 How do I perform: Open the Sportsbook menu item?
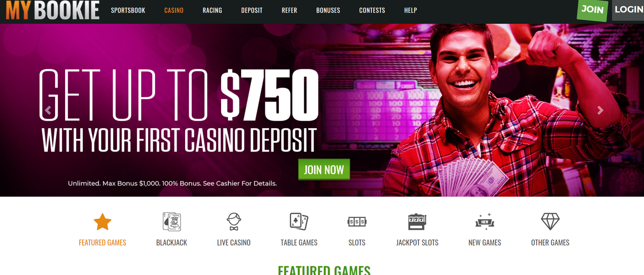pos(128,10)
